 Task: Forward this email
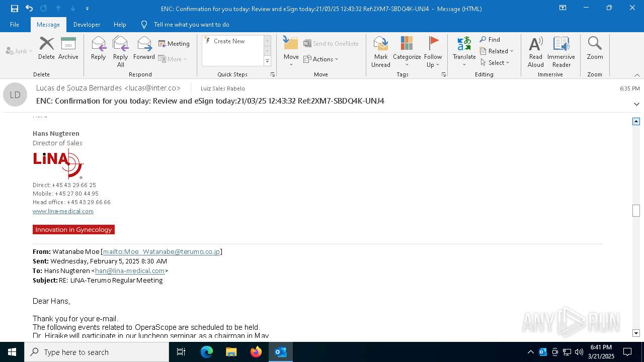pyautogui.click(x=144, y=48)
